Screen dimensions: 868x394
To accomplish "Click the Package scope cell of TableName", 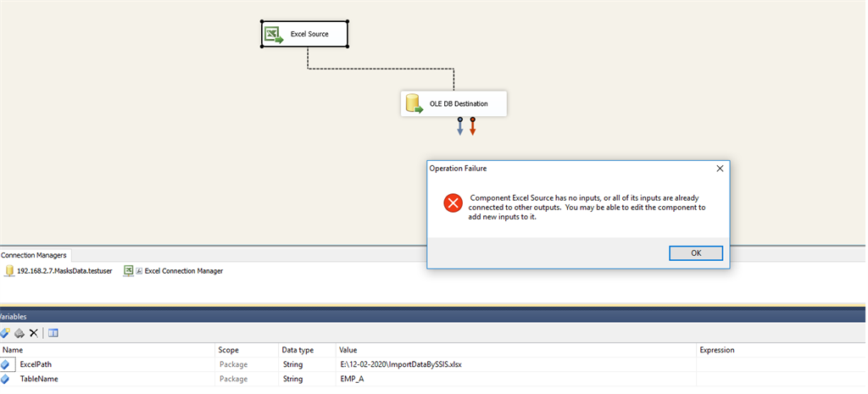I will 248,379.
